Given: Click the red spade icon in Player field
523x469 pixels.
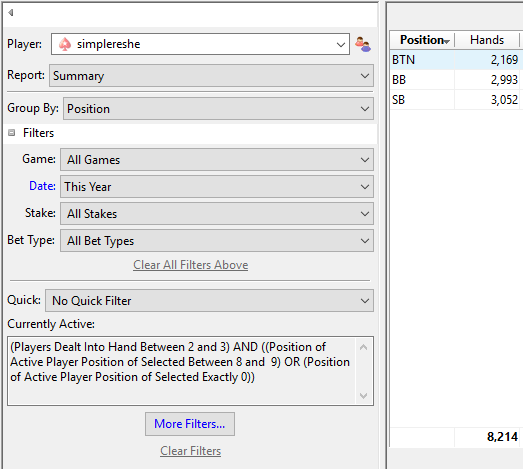Looking at the screenshot, I should pyautogui.click(x=65, y=44).
